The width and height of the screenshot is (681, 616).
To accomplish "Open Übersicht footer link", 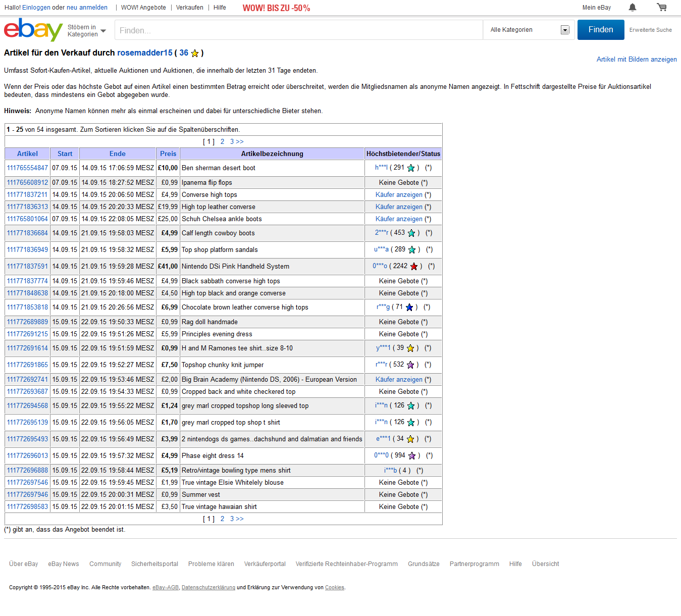I will coord(545,564).
